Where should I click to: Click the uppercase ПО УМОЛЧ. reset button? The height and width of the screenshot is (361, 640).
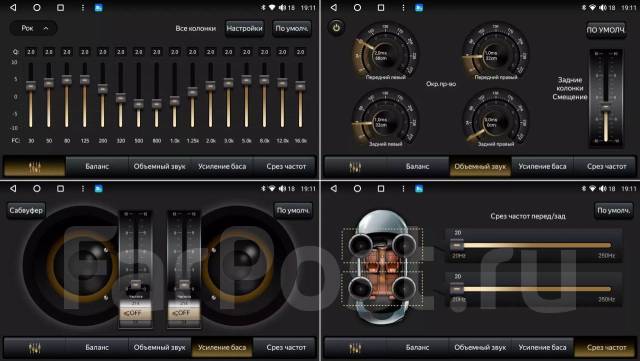click(606, 30)
